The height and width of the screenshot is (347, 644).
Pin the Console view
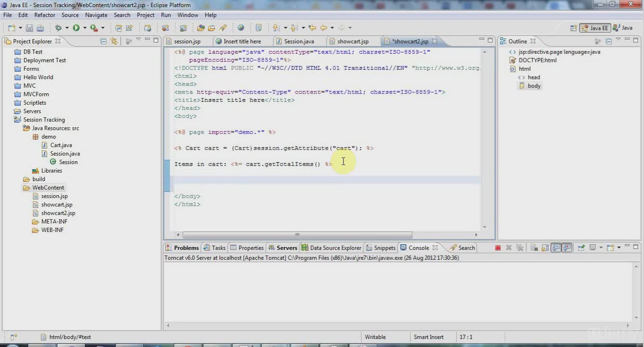point(581,248)
